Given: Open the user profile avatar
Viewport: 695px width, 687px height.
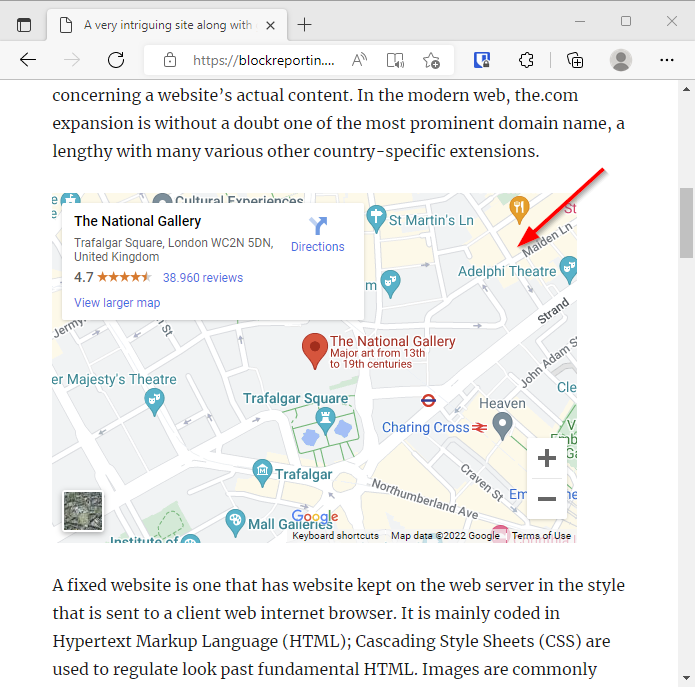Looking at the screenshot, I should pos(621,60).
